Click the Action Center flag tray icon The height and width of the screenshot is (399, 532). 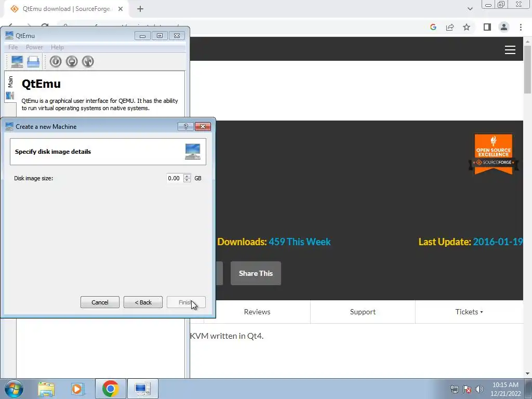pos(467,389)
